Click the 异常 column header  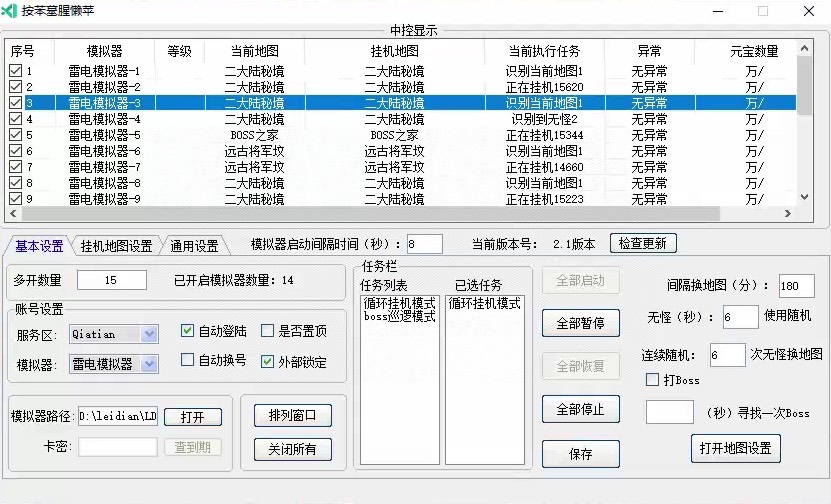pos(649,51)
